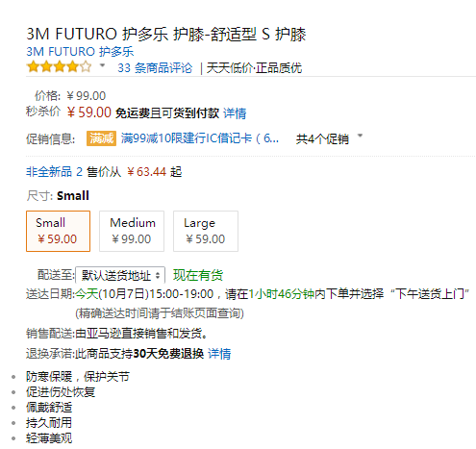The image size is (476, 449).
Task: Click the 3M FUTURO 护多乐 brand link
Action: pos(80,51)
